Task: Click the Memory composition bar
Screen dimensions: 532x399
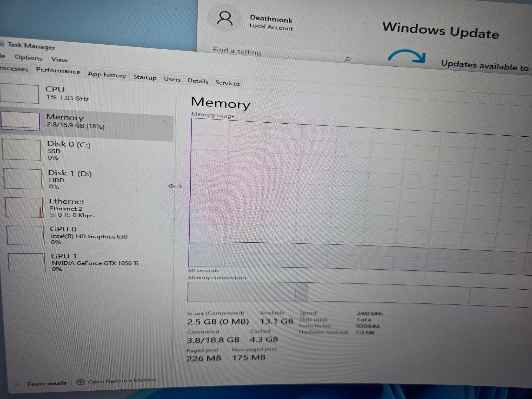Action: (x=360, y=294)
